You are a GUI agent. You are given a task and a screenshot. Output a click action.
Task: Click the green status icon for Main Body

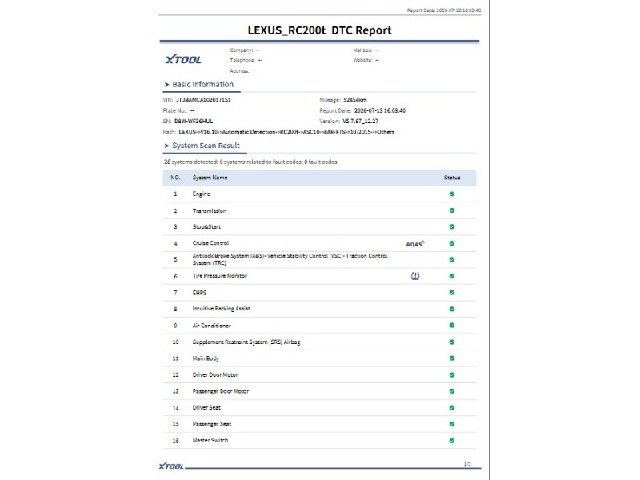pos(452,358)
